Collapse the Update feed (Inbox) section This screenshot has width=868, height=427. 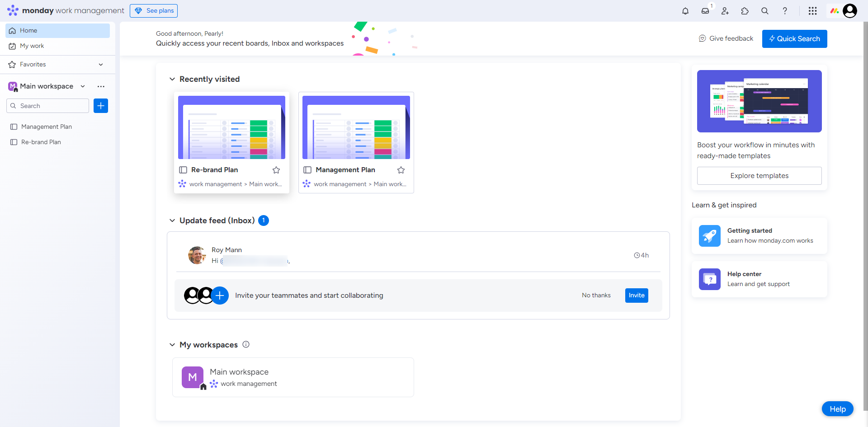coord(172,221)
